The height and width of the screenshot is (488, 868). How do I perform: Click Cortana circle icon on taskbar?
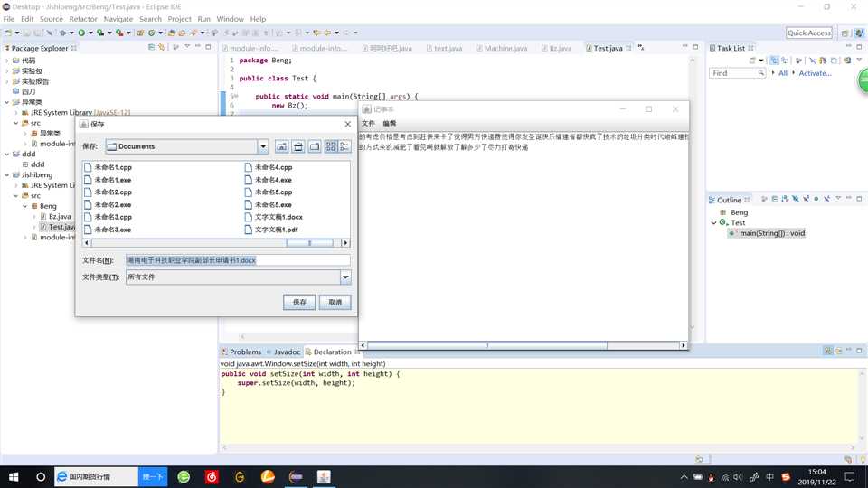(41, 476)
